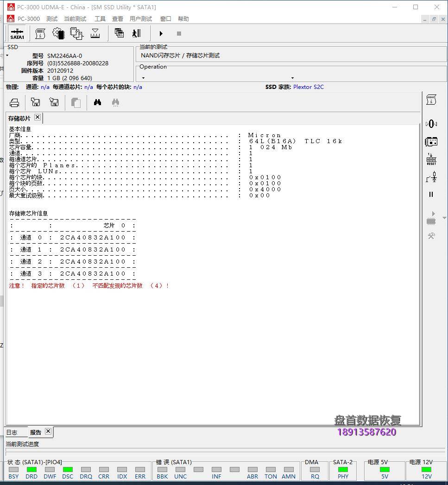Print the report with the printer icon

click(14, 102)
